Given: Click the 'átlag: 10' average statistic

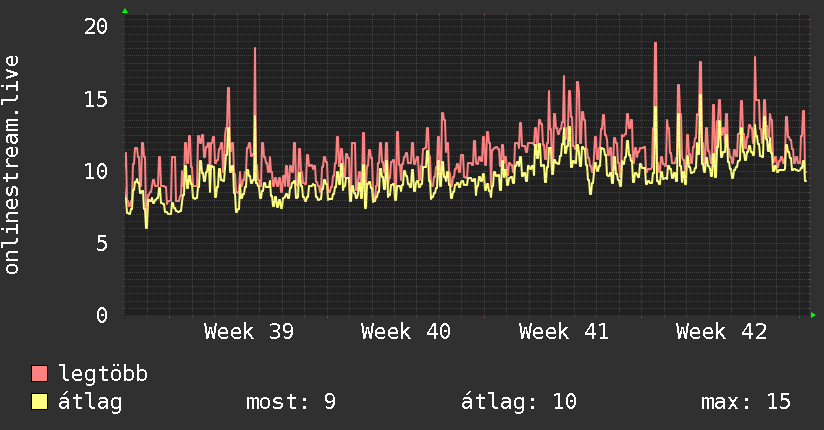Looking at the screenshot, I should point(519,402).
